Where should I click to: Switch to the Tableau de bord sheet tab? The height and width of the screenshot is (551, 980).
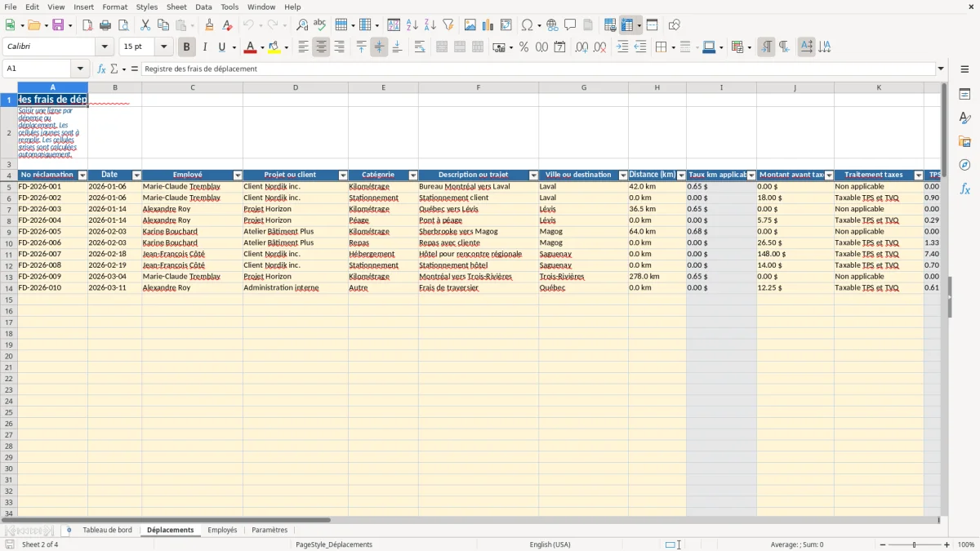tap(107, 531)
